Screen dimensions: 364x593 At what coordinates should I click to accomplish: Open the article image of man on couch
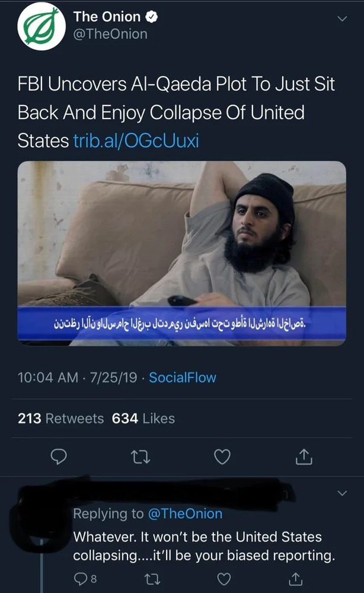click(181, 253)
